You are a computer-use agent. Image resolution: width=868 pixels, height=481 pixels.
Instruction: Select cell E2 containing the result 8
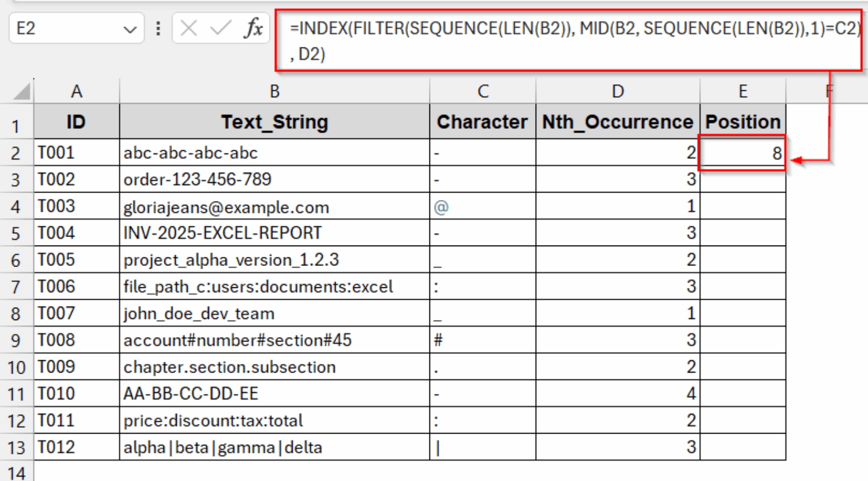[743, 152]
